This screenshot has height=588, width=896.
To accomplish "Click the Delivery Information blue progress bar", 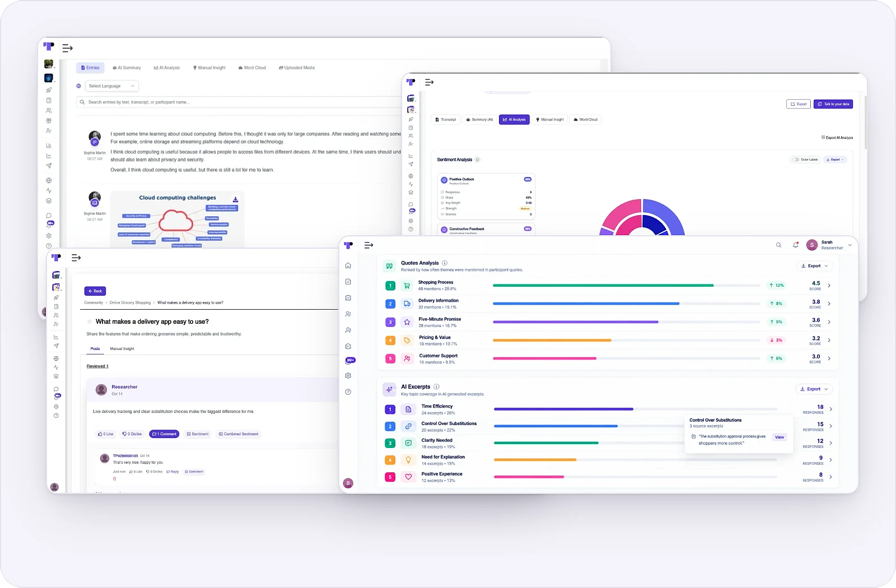I will pos(586,304).
